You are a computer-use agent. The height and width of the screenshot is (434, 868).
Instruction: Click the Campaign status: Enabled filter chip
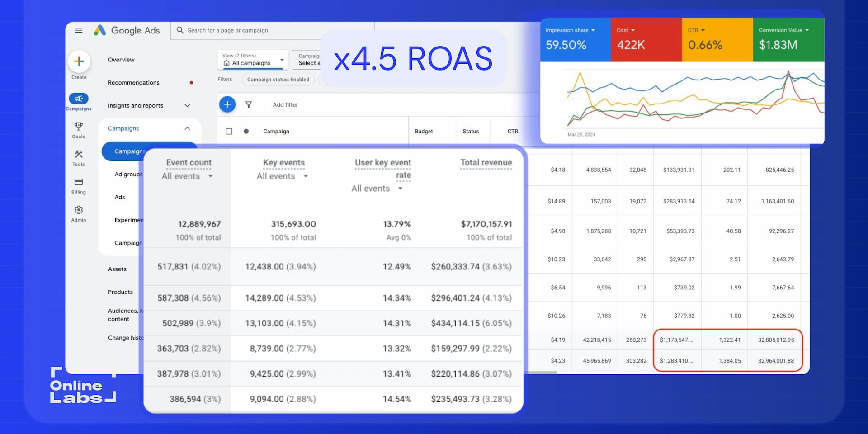pyautogui.click(x=278, y=80)
